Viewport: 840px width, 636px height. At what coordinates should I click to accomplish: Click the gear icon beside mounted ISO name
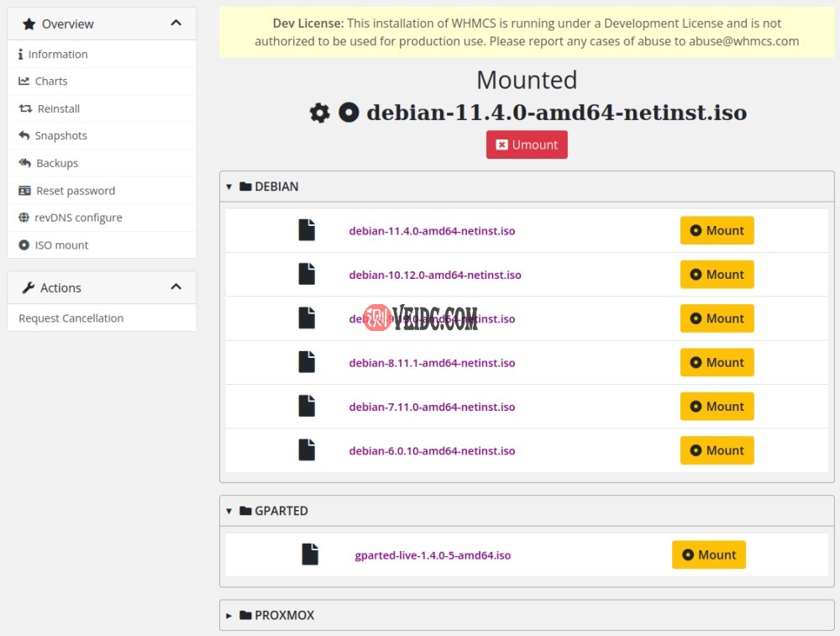(320, 113)
